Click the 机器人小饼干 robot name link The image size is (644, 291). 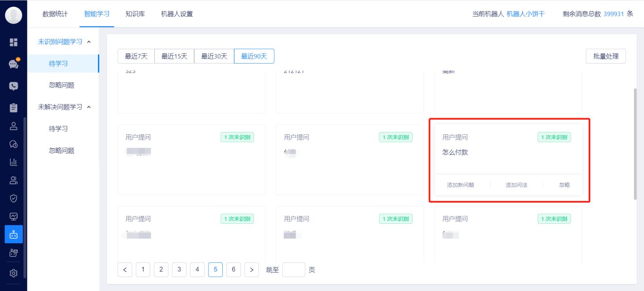click(525, 14)
